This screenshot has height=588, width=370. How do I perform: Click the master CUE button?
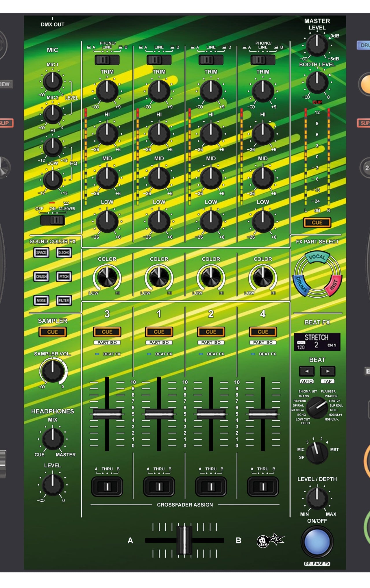(x=317, y=222)
